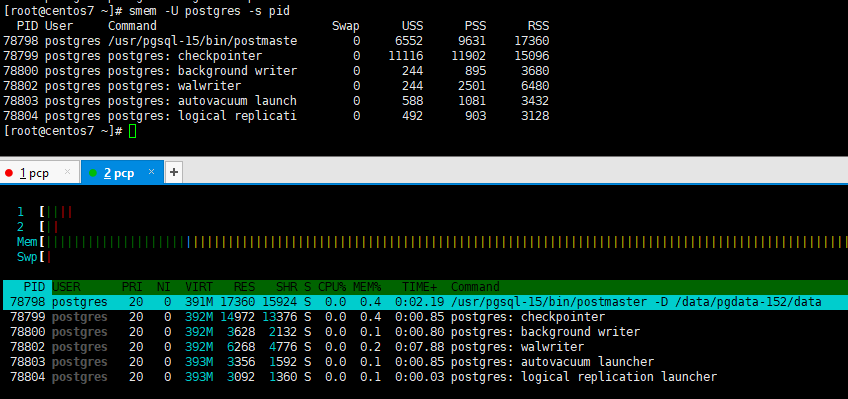The image size is (848, 399).
Task: Click the red status dot on 1 pcp tab
Action: tap(9, 173)
